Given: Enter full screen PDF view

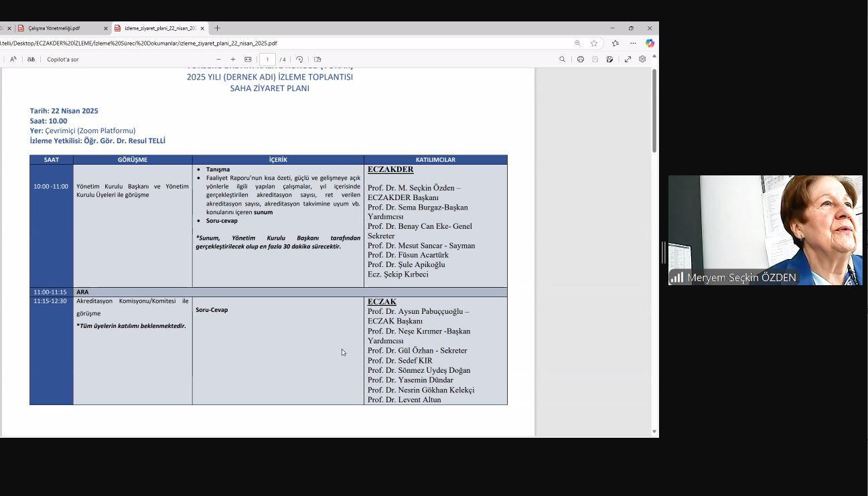Looking at the screenshot, I should pyautogui.click(x=628, y=60).
